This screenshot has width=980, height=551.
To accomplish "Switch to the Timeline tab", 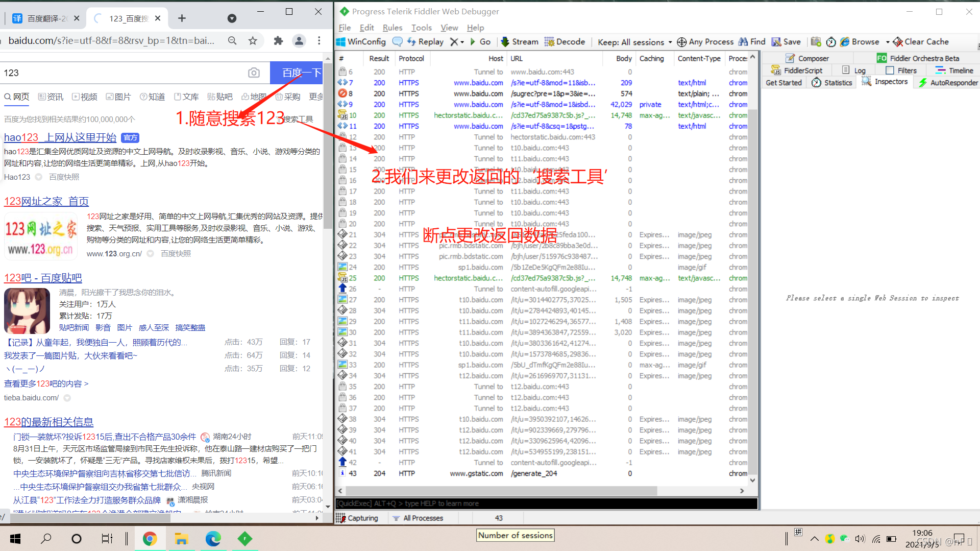I will coord(954,70).
